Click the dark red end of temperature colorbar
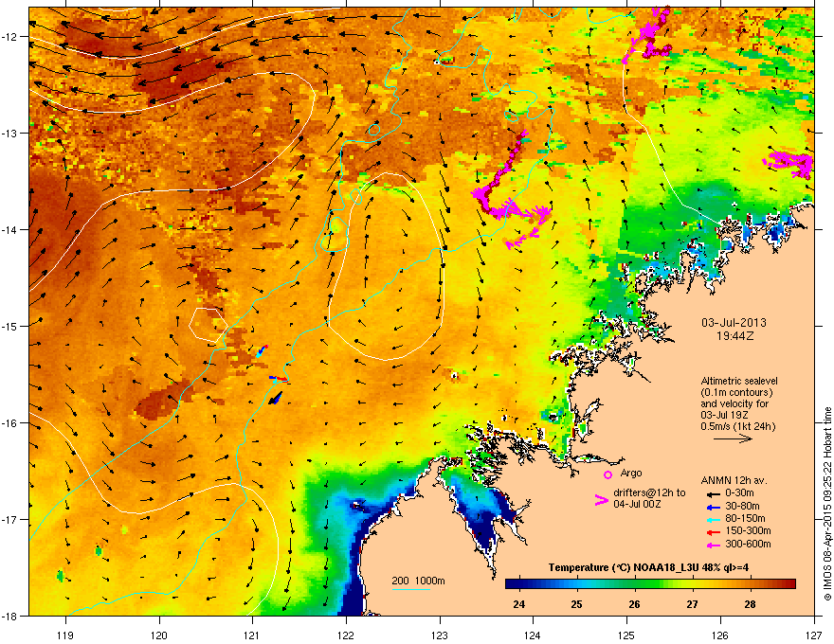The image size is (834, 644). pyautogui.click(x=789, y=584)
